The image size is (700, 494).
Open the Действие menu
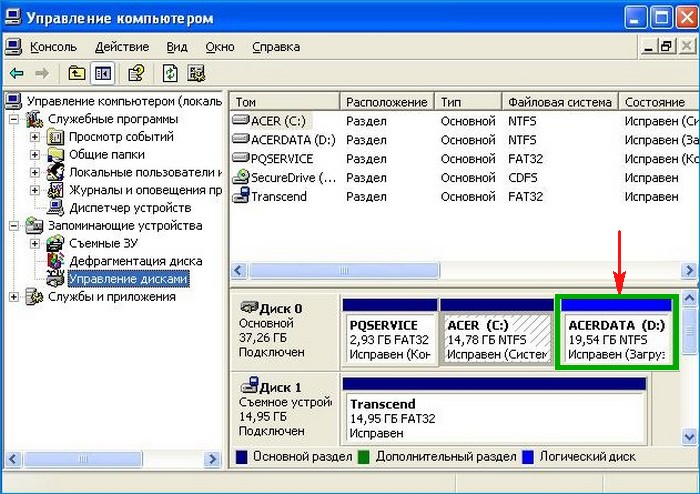pos(120,47)
